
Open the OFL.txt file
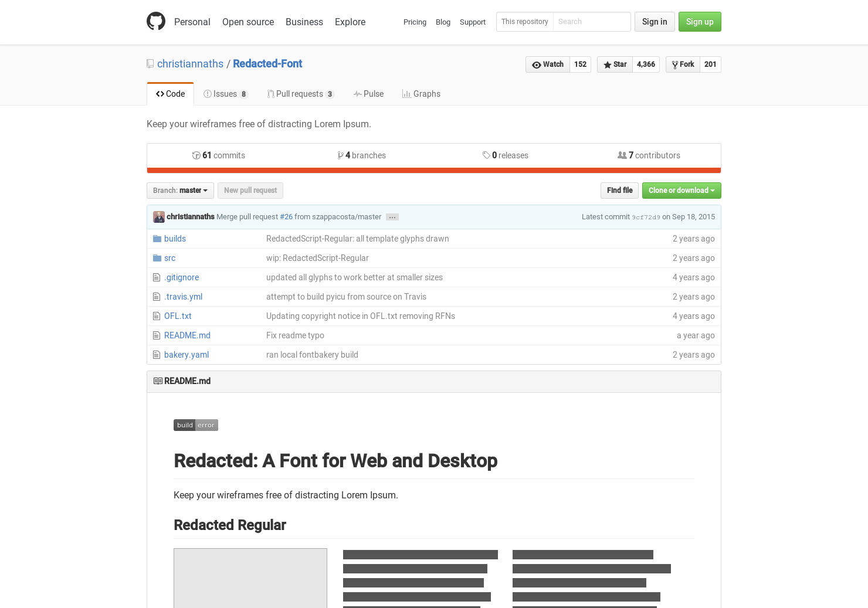(x=178, y=316)
